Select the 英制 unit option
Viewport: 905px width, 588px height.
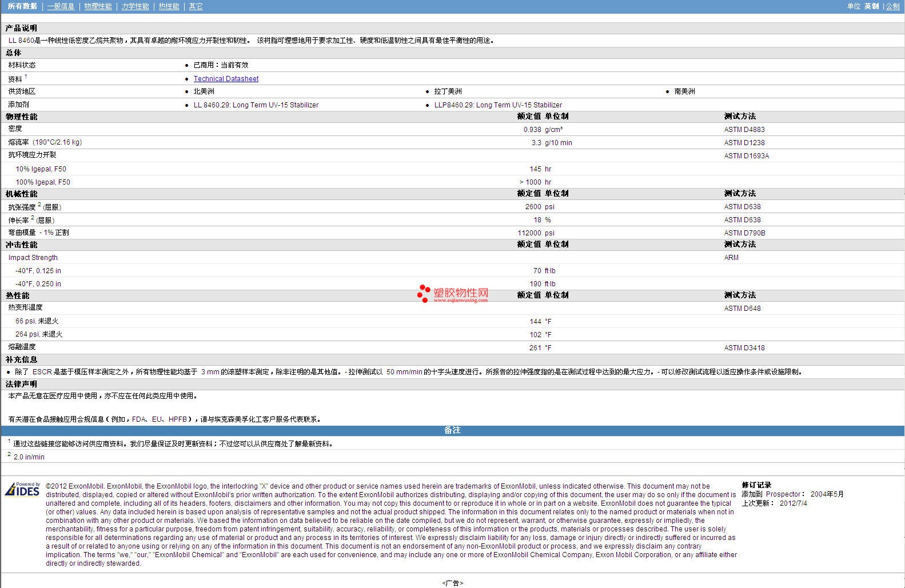(871, 6)
